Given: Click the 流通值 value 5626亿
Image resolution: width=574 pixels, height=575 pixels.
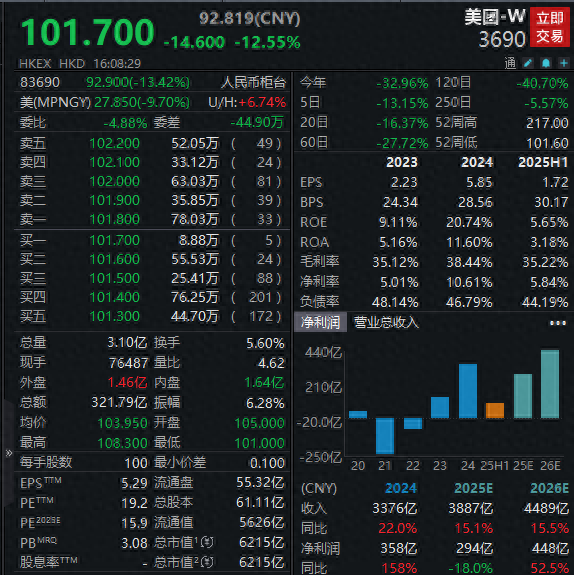Looking at the screenshot, I should (262, 523).
